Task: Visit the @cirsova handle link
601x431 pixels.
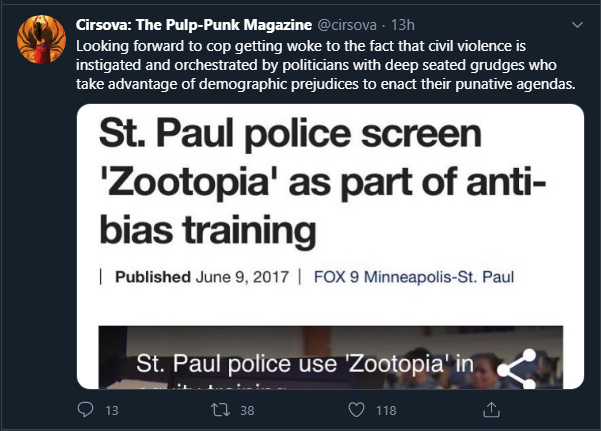Action: click(x=347, y=25)
